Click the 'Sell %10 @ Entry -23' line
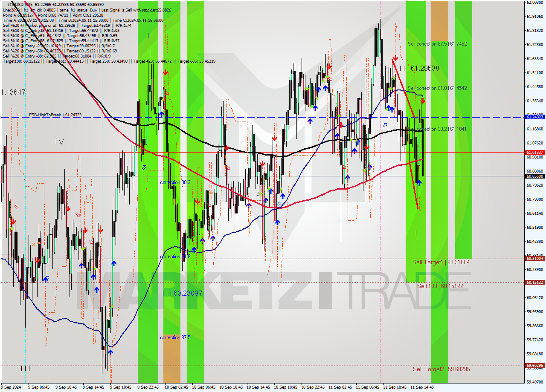The width and height of the screenshot is (546, 392). 58,46
